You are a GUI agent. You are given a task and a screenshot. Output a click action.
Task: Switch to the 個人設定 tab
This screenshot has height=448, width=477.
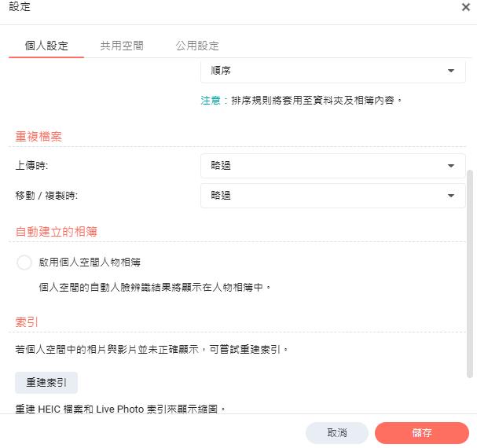coord(46,46)
